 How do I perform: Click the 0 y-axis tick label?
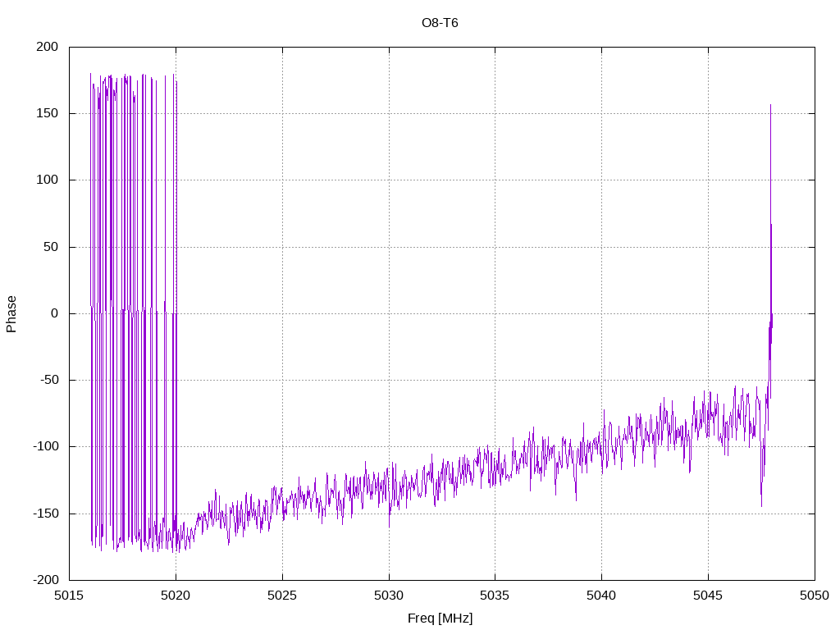[x=54, y=313]
